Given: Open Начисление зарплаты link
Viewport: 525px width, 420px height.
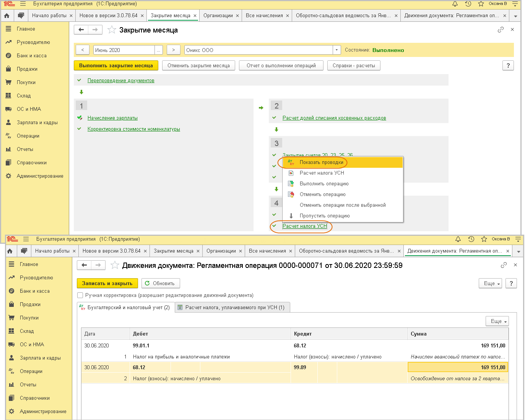Looking at the screenshot, I should click(x=112, y=118).
